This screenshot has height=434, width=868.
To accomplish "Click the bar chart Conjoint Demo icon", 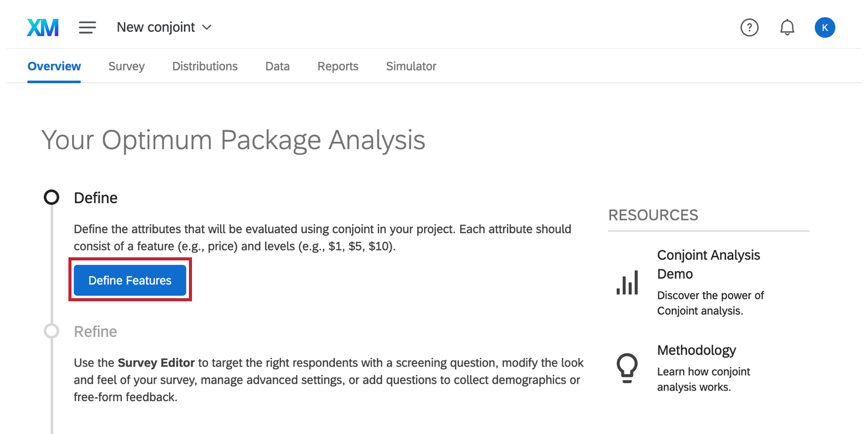I will point(627,282).
